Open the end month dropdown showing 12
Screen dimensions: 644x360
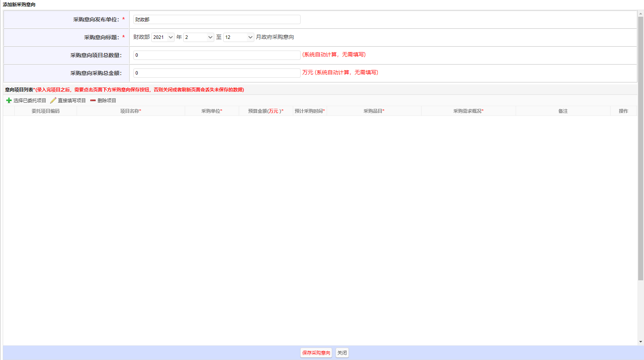point(238,37)
